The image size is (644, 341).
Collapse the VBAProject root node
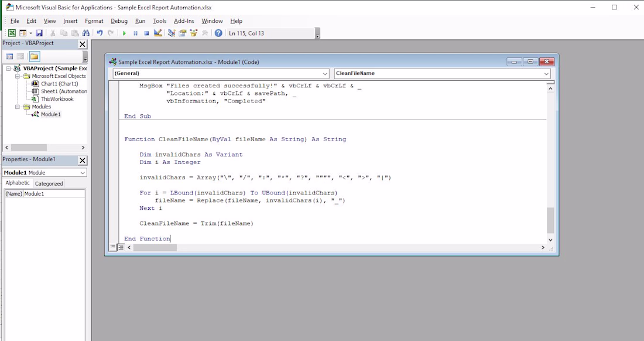pyautogui.click(x=8, y=69)
